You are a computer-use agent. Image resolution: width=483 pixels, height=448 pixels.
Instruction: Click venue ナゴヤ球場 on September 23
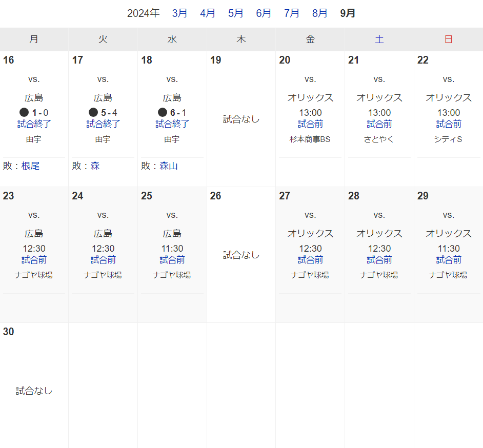pyautogui.click(x=34, y=275)
